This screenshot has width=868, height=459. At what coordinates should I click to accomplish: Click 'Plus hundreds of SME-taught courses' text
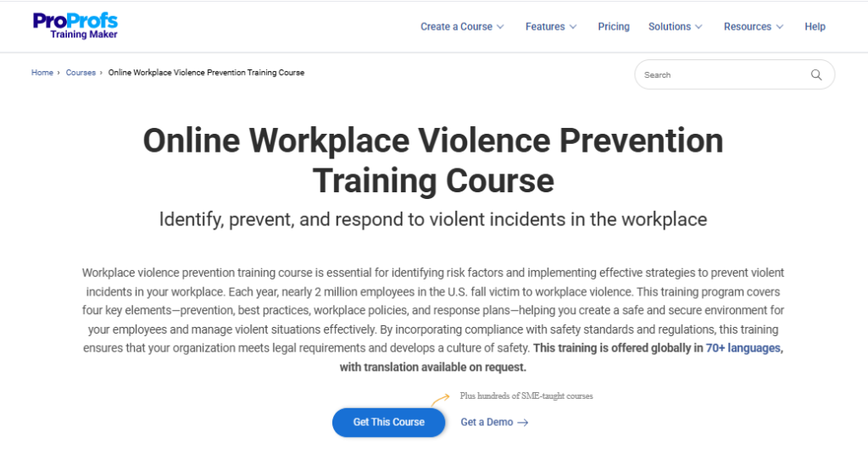(526, 396)
